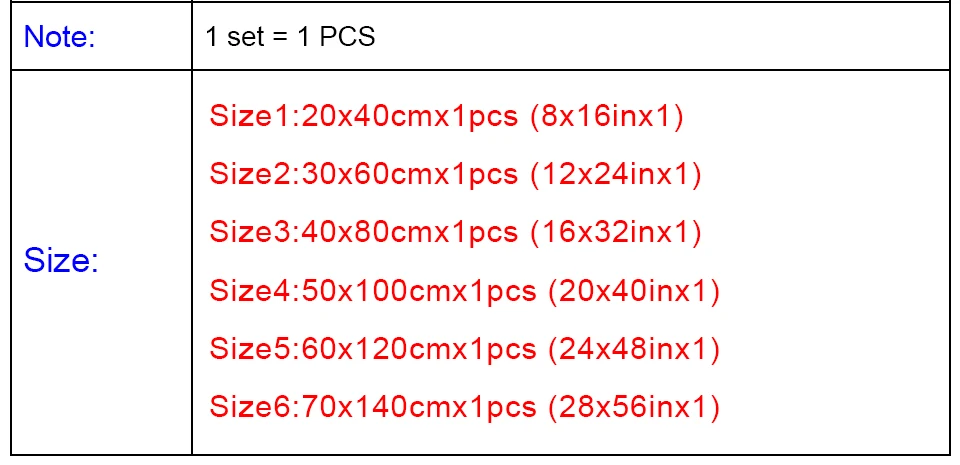Click the word 'PCS' in the note row
Viewport: 960px width, 465px height.
pyautogui.click(x=347, y=37)
